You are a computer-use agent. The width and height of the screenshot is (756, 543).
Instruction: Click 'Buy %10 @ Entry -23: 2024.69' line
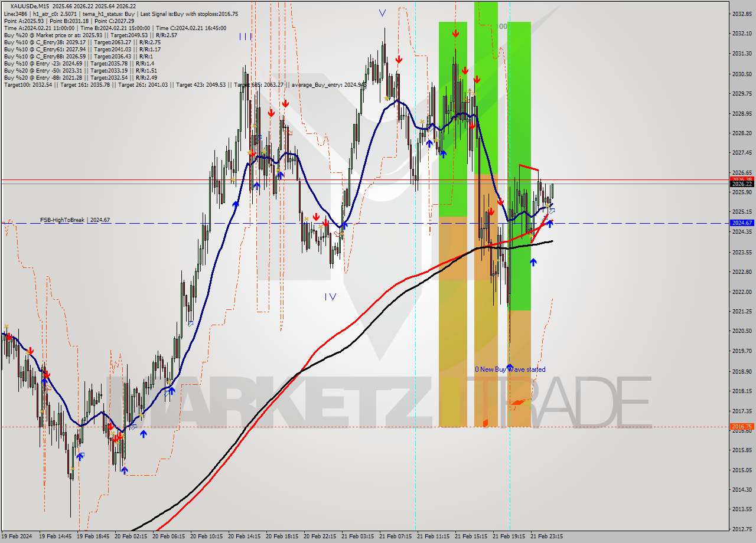click(79, 63)
